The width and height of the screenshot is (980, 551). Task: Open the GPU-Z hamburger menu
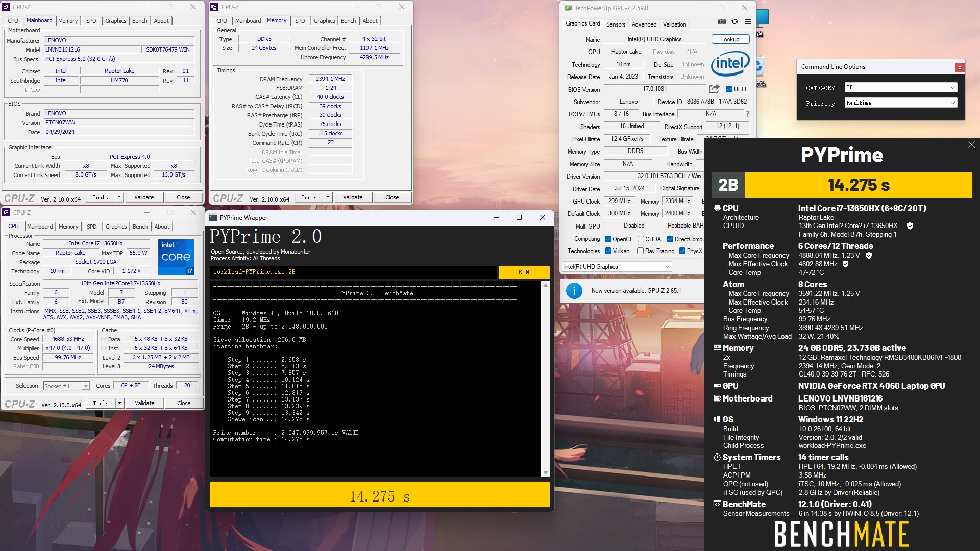[748, 21]
